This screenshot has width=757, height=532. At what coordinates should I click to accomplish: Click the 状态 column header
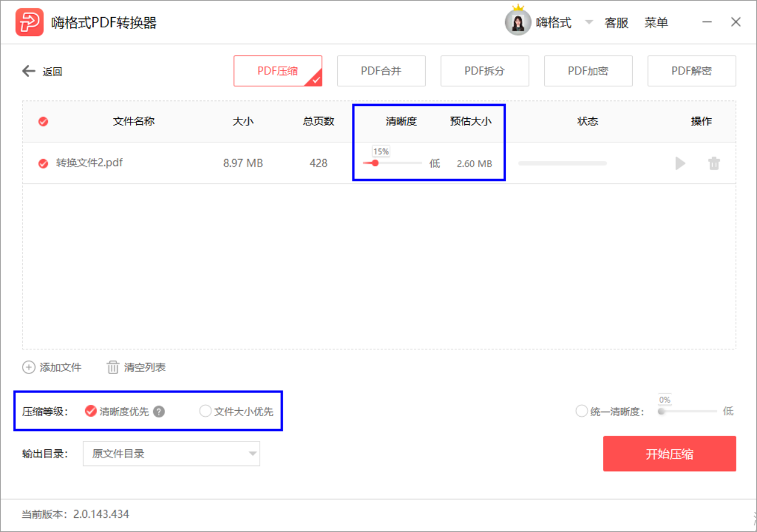pos(588,121)
